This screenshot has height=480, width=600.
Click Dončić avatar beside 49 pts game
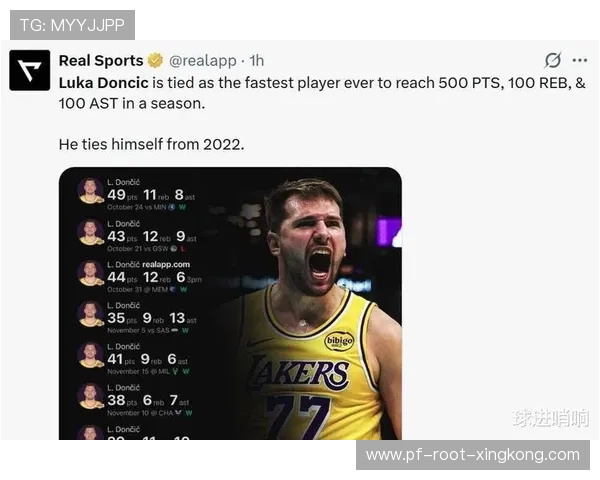[x=90, y=191]
